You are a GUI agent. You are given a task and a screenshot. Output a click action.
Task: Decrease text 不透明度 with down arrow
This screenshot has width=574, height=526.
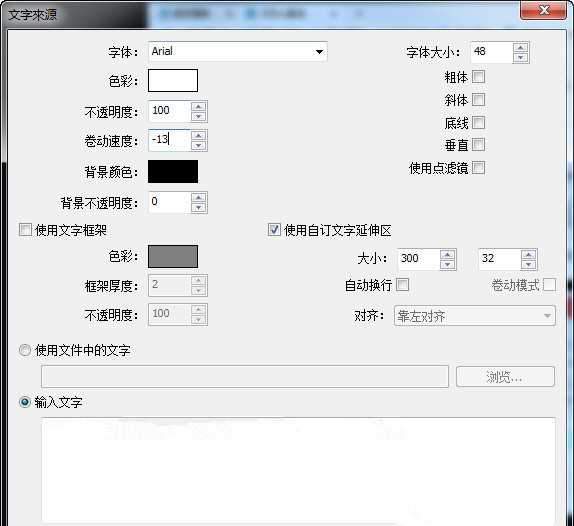pos(199,116)
